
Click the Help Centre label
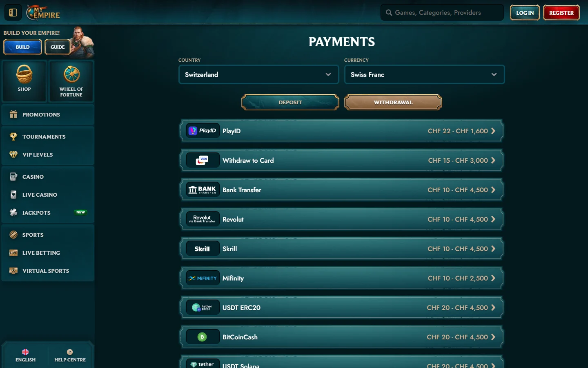(x=70, y=360)
